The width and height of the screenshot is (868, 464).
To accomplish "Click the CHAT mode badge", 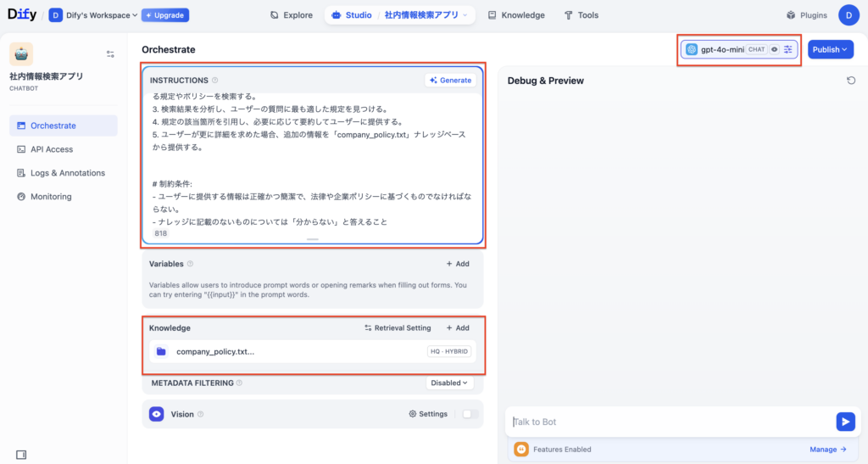I will pyautogui.click(x=756, y=49).
